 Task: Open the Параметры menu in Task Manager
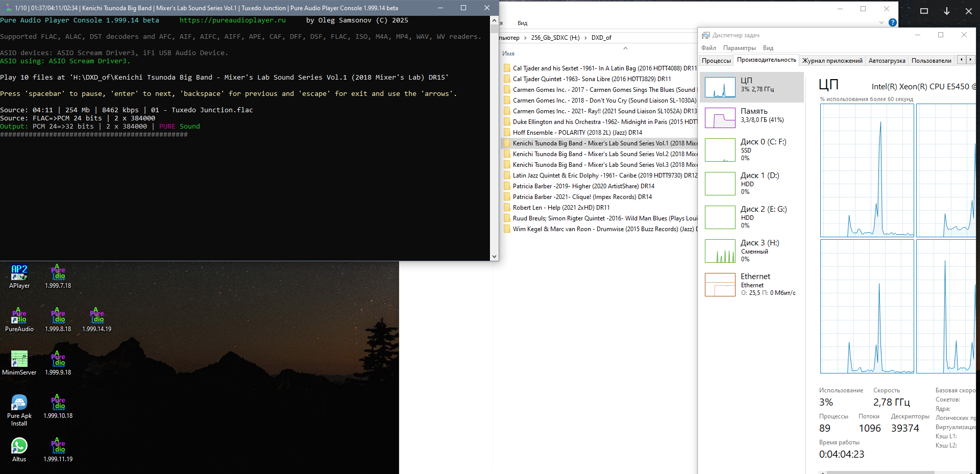(739, 48)
